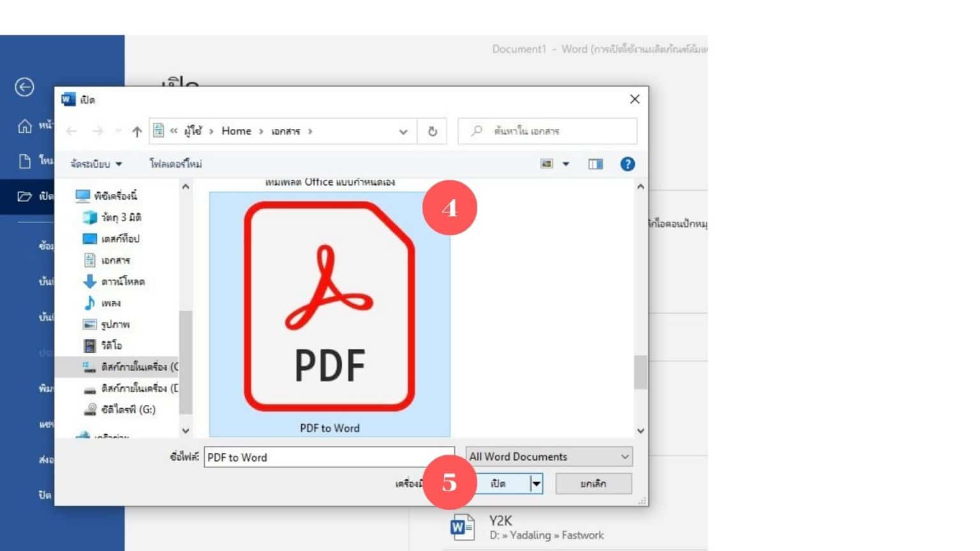The width and height of the screenshot is (980, 551).
Task: Open วัตถุ 3 มิติ folder
Action: (x=112, y=217)
